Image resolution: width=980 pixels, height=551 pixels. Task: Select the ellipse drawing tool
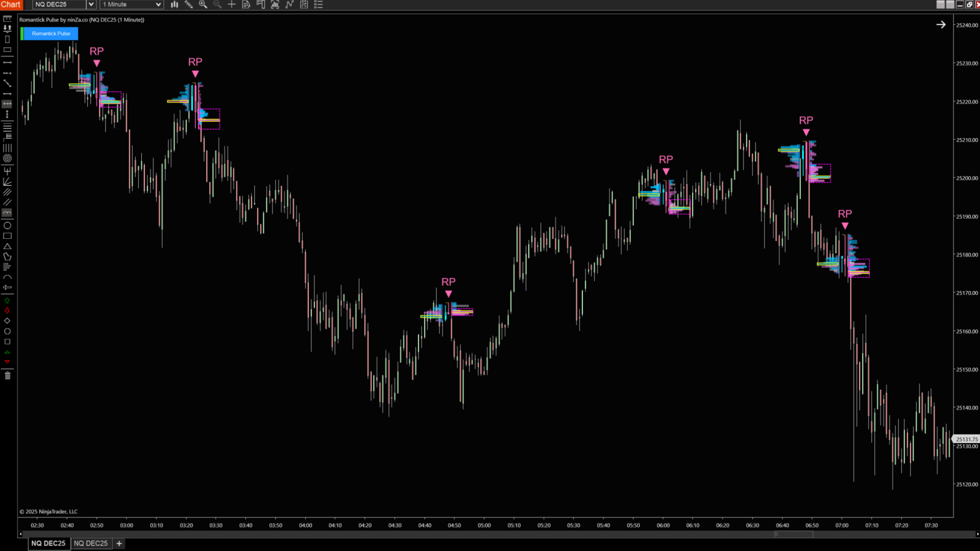click(x=7, y=226)
